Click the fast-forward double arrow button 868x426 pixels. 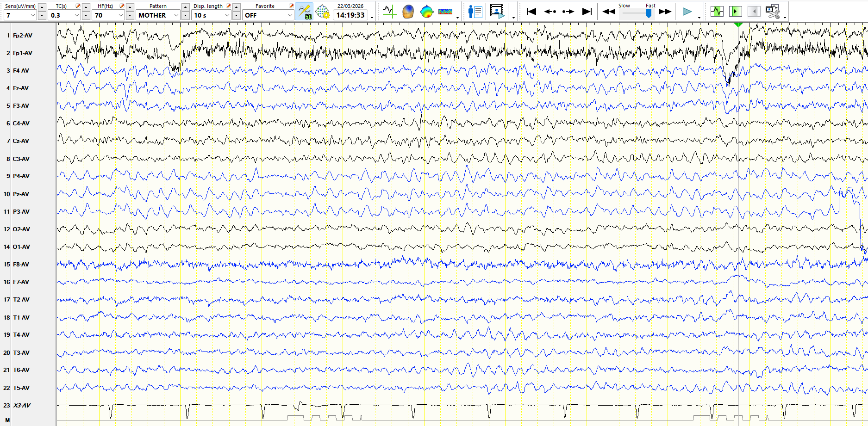point(665,12)
